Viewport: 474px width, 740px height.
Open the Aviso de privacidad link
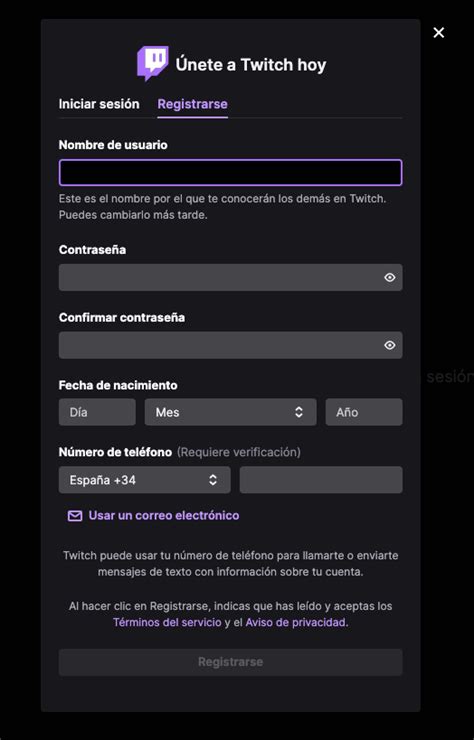click(x=296, y=622)
